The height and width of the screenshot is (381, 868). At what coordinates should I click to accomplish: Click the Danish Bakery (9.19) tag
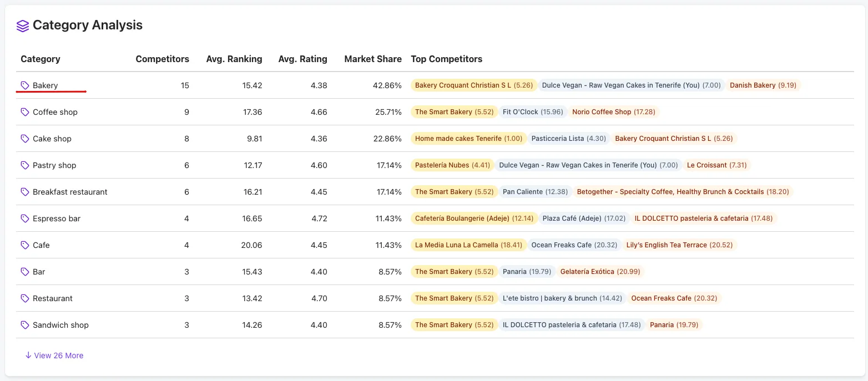click(763, 85)
